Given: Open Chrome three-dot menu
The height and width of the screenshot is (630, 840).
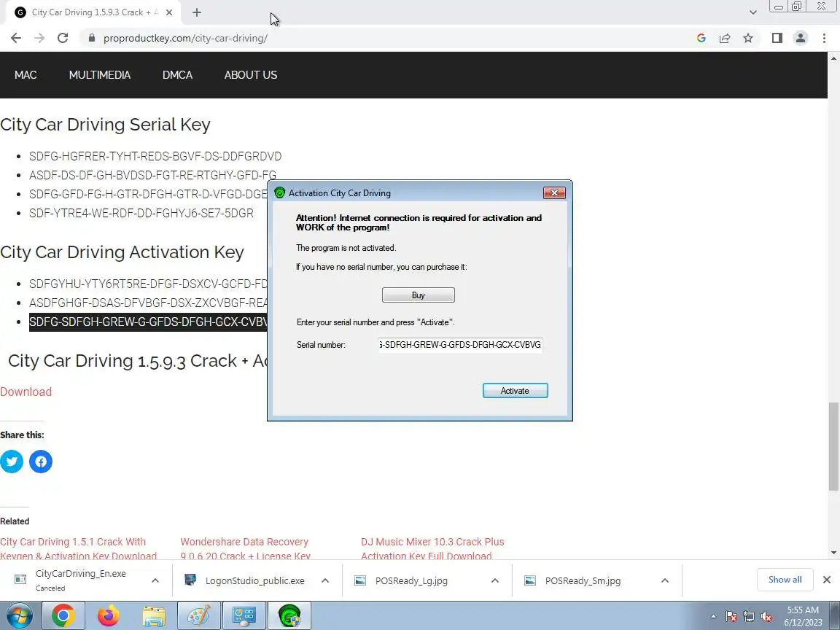Looking at the screenshot, I should [825, 38].
